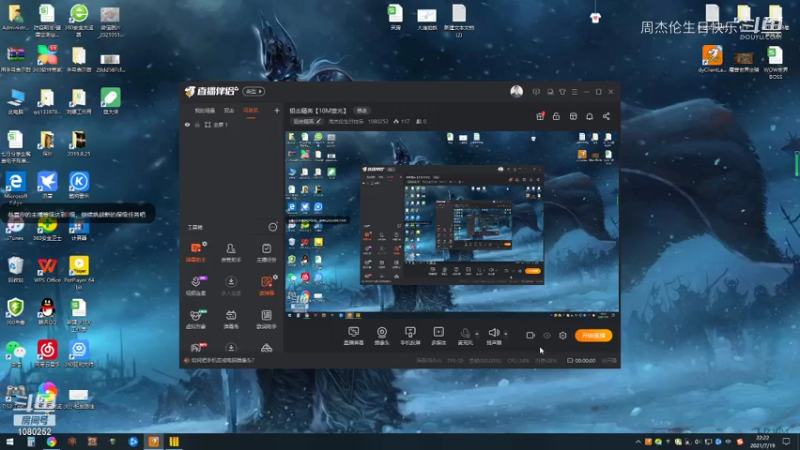Open Tencent QQ penguin desktop icon
The image size is (800, 450).
[47, 312]
